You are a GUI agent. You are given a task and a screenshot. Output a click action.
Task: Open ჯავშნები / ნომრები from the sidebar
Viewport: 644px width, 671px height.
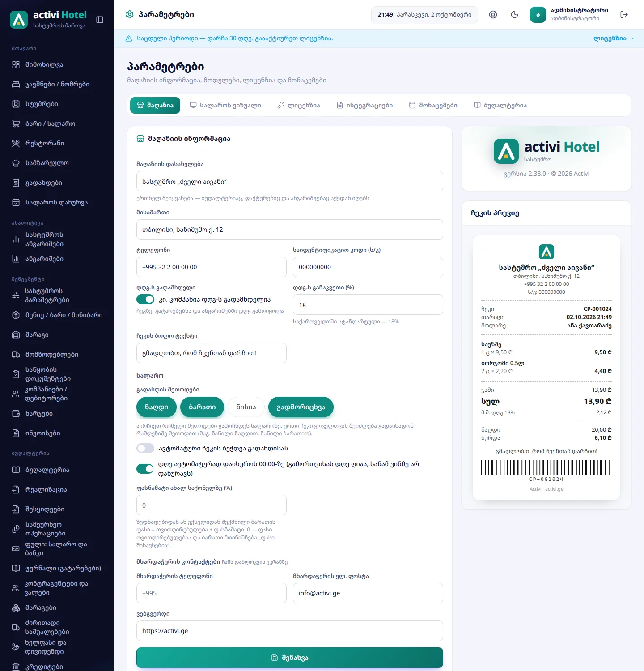[x=57, y=84]
